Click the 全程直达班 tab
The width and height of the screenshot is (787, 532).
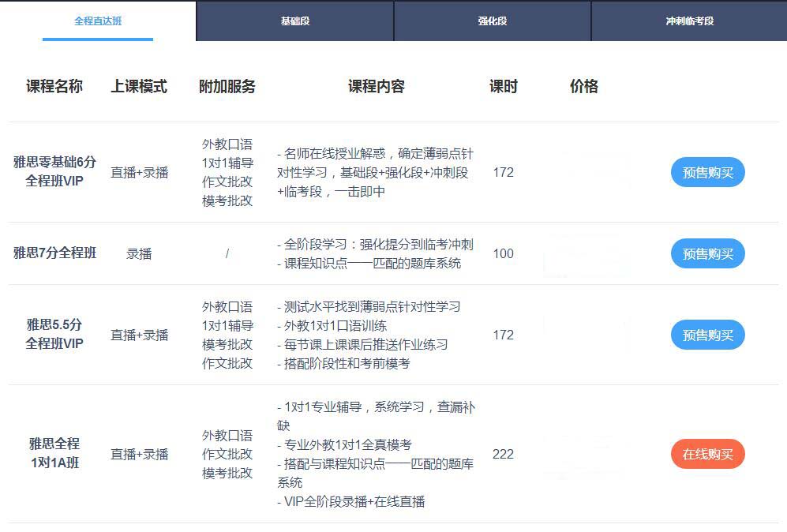tap(98, 21)
